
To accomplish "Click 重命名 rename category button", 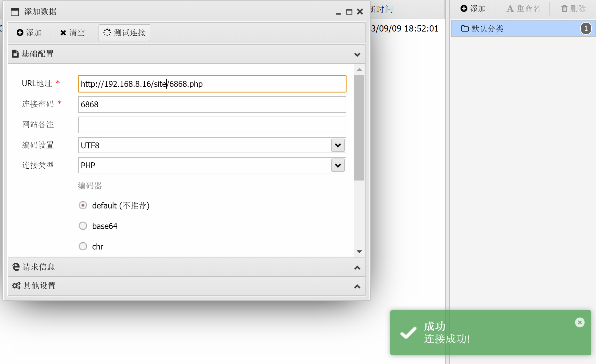I will click(x=523, y=9).
